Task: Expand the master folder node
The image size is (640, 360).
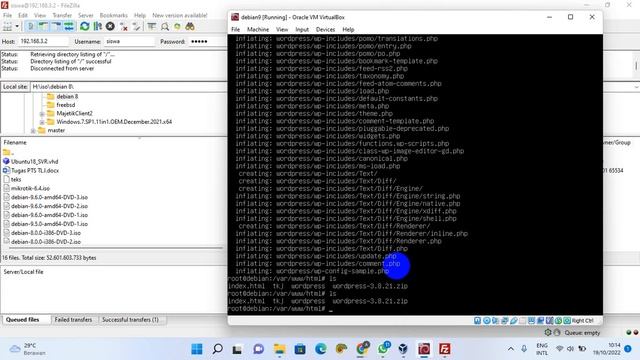Action: 33,131
